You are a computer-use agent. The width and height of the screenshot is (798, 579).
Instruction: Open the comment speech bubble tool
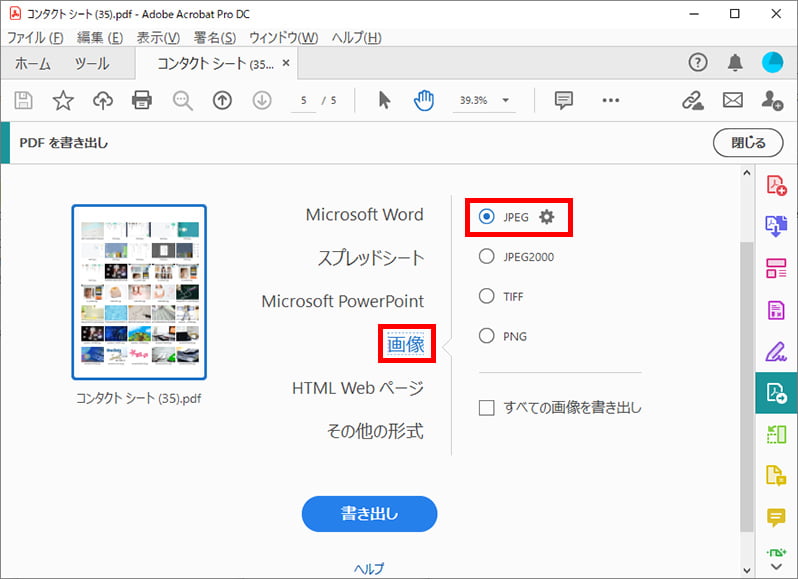tap(564, 100)
